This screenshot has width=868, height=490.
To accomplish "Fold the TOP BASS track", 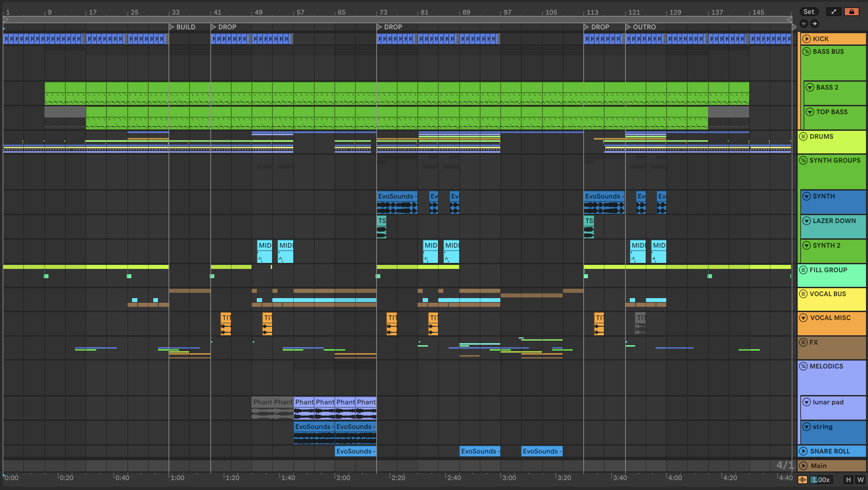I will (x=810, y=112).
